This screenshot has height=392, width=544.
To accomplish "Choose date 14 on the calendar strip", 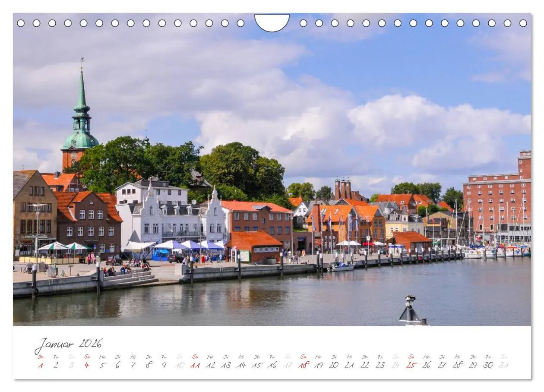I will click(241, 365).
